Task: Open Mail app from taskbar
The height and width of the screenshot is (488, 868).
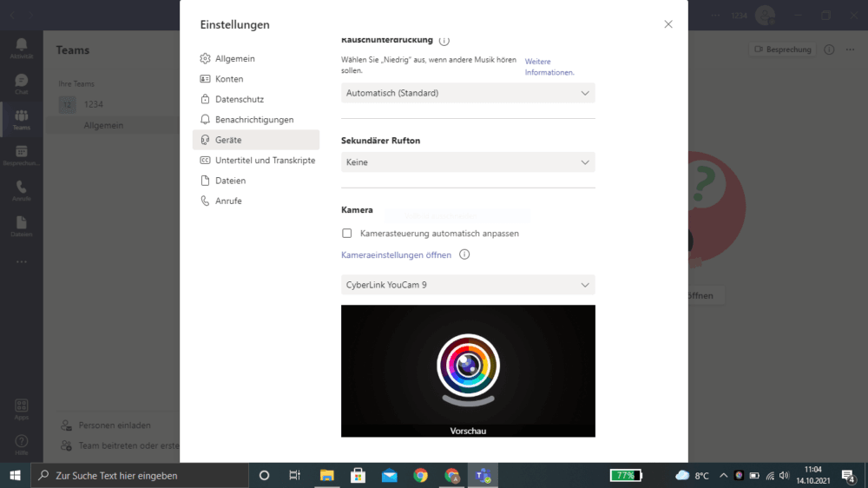Action: (389, 475)
